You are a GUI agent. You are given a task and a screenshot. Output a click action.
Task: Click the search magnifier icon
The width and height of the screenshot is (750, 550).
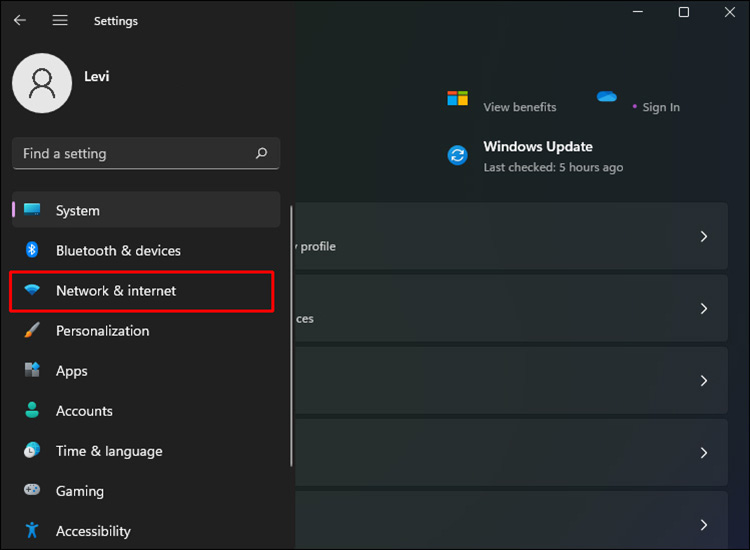click(x=262, y=154)
